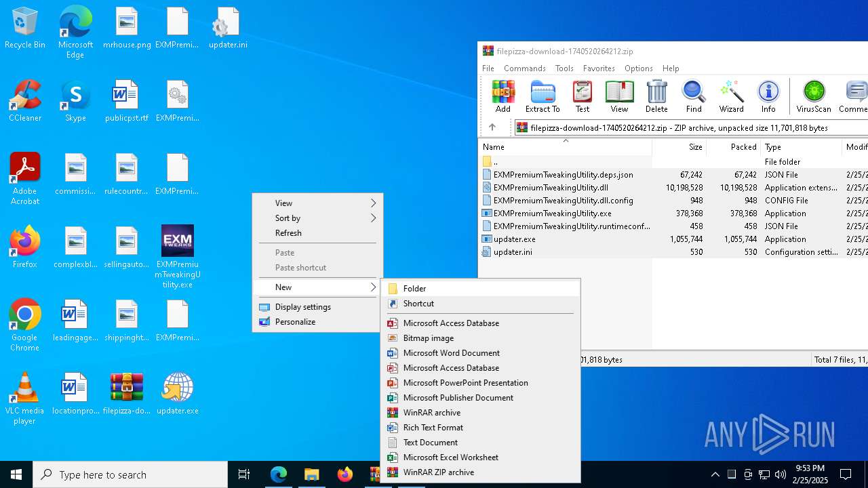
Task: Create a new Shortcut from submenu
Action: (480, 304)
